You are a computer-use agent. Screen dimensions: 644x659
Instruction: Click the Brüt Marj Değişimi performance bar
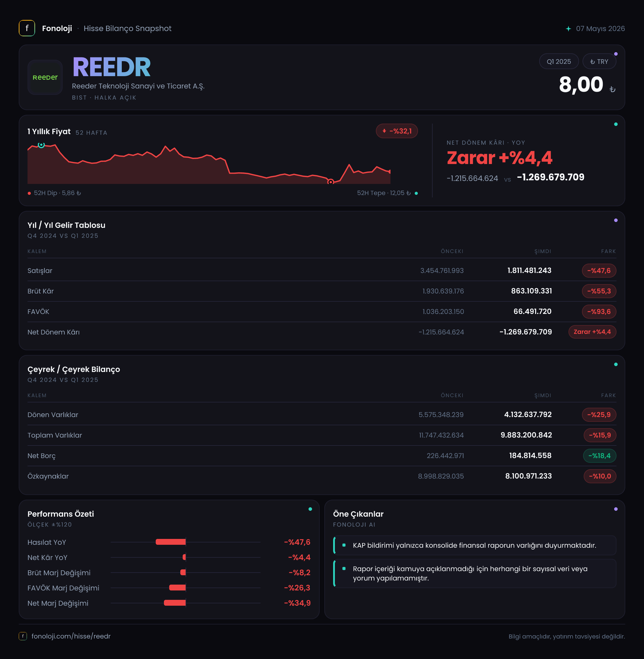coord(183,572)
